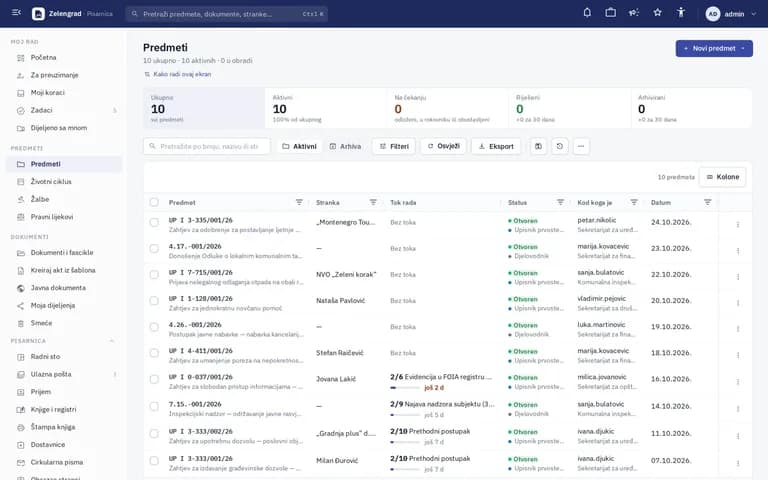
Task: Open accessibility options icon
Action: (x=681, y=13)
